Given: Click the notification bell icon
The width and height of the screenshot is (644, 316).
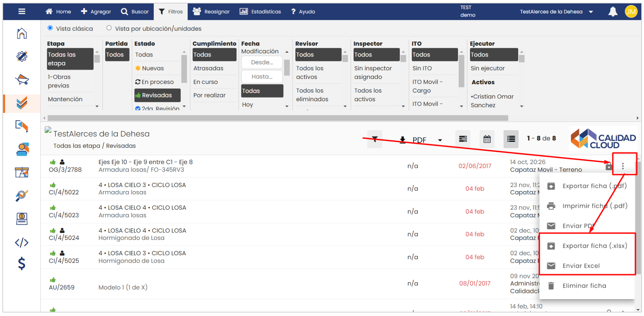Looking at the screenshot, I should pyautogui.click(x=612, y=12).
